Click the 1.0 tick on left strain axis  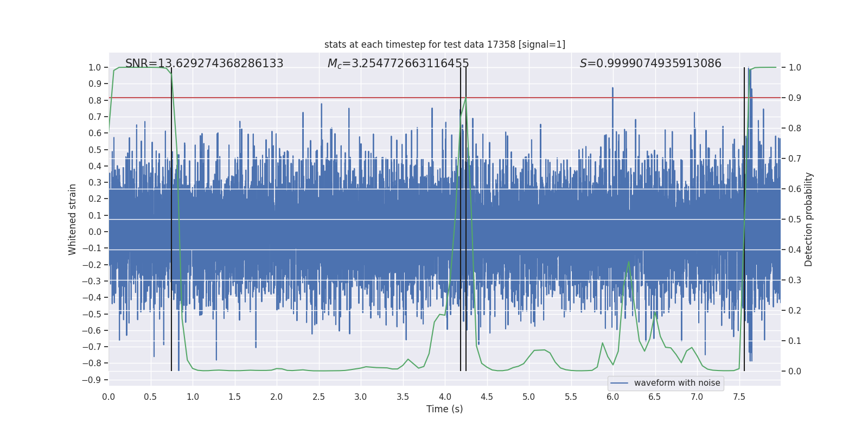tap(95, 67)
